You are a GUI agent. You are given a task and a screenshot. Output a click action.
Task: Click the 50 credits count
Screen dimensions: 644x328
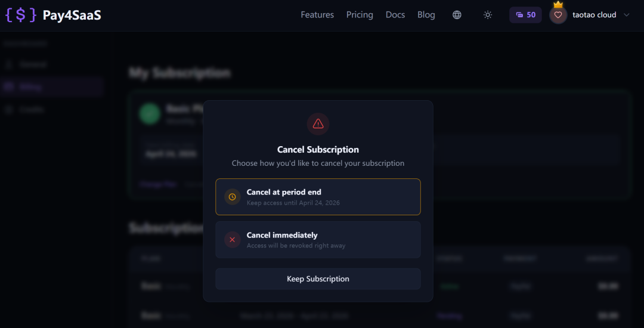(x=531, y=15)
